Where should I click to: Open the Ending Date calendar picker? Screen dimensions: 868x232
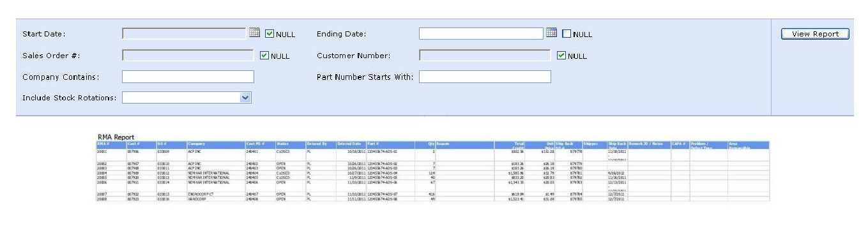(552, 33)
